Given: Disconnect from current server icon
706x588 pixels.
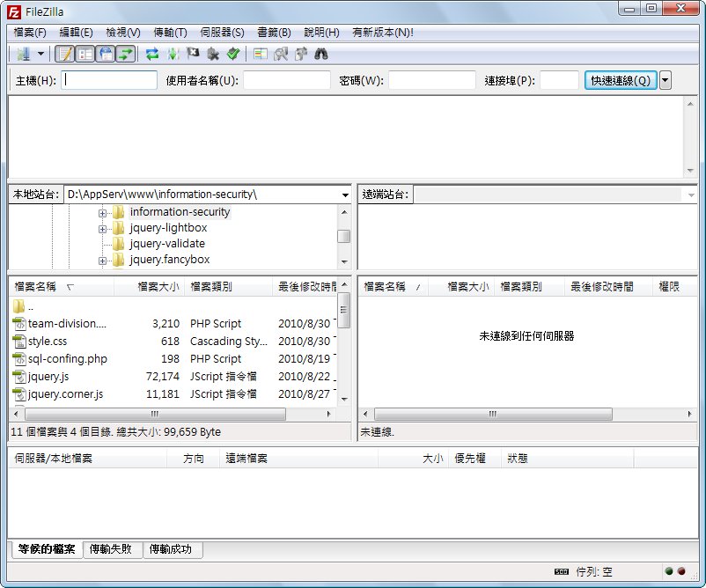Looking at the screenshot, I should (213, 54).
